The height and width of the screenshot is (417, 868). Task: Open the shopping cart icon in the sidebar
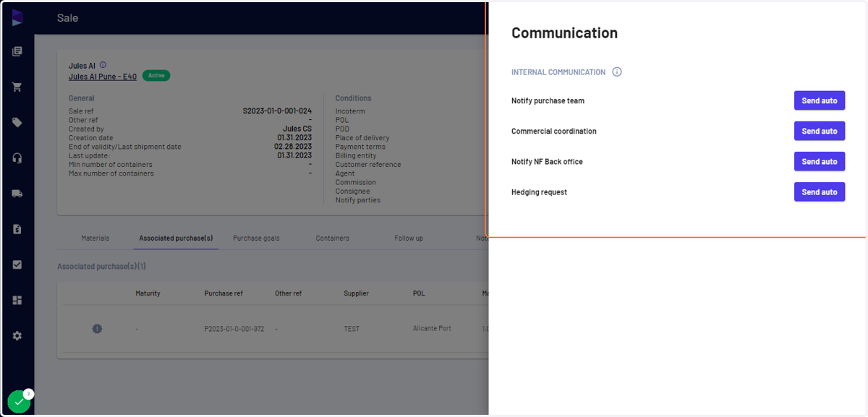[x=17, y=87]
